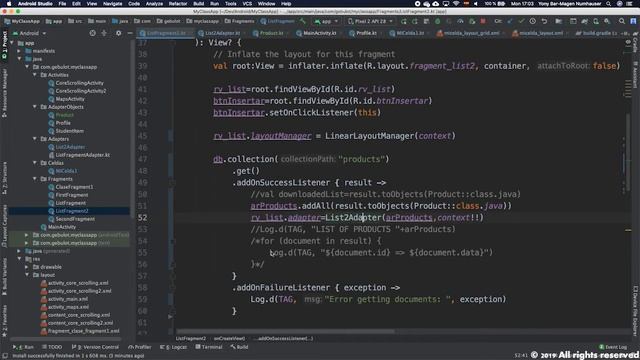Expand the drawable folder

[x=27, y=267]
